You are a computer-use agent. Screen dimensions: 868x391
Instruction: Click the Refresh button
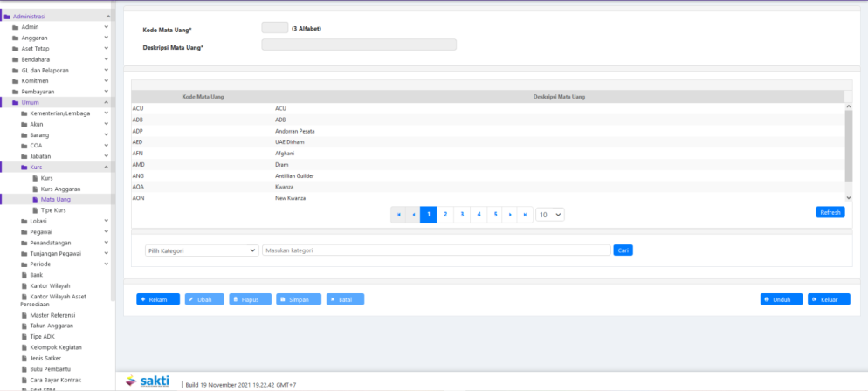pos(830,212)
